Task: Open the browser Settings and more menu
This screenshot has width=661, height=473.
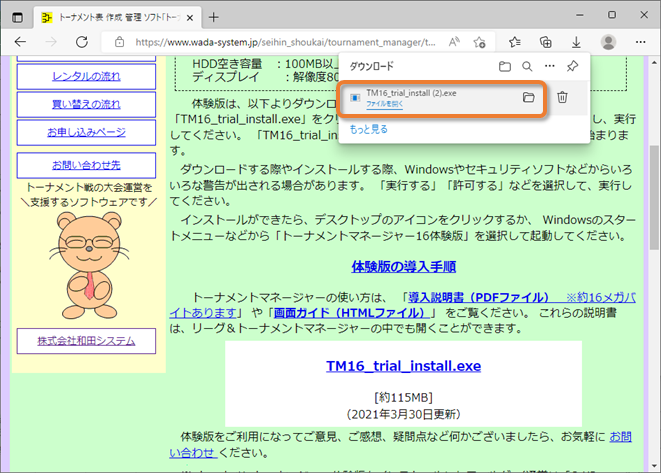Action: click(640, 42)
